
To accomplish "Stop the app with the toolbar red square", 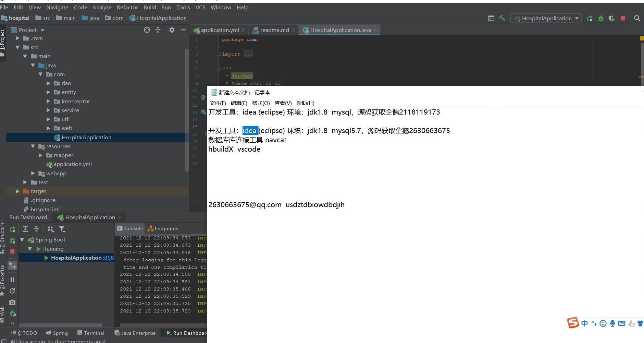I will [x=623, y=18].
